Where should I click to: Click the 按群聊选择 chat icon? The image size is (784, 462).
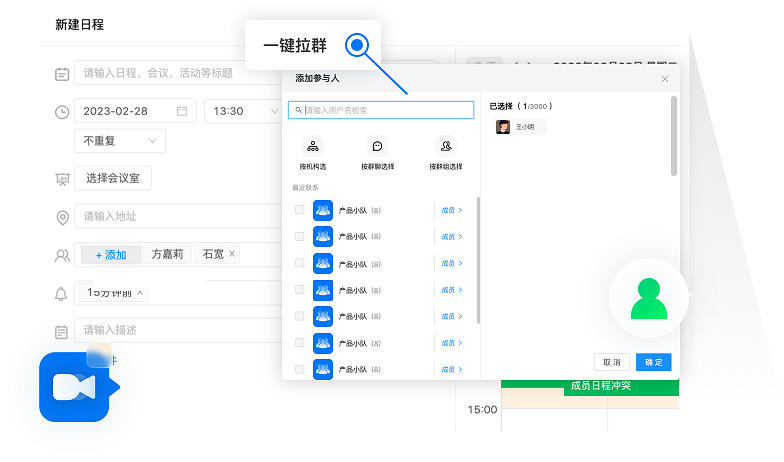click(377, 145)
